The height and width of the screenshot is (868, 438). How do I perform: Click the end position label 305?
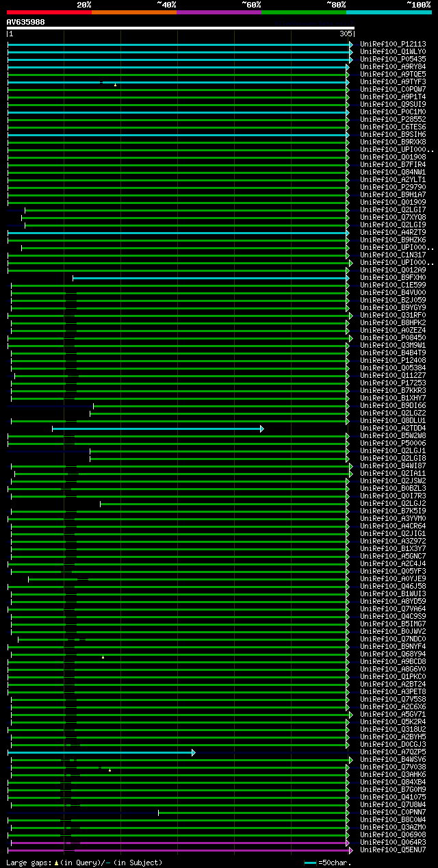coord(345,34)
